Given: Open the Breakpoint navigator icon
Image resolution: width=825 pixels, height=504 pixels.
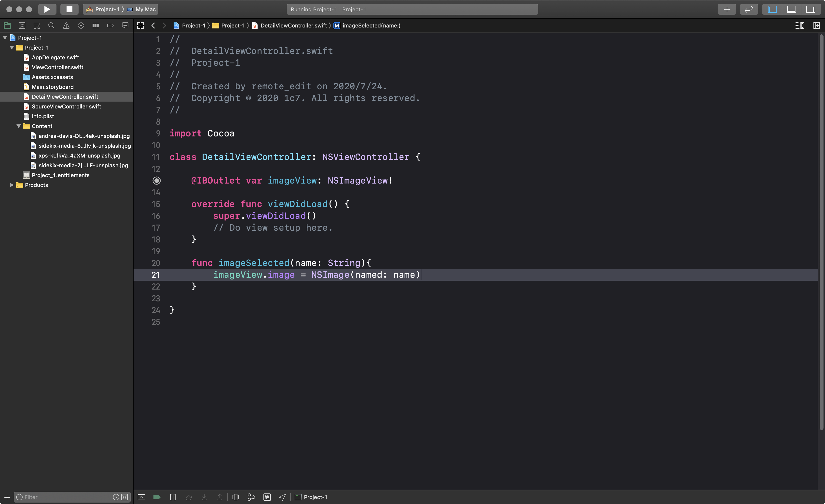Looking at the screenshot, I should tap(110, 26).
